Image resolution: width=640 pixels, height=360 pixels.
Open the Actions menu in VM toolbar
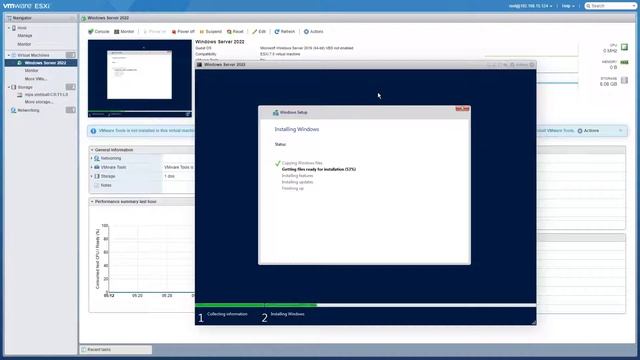tap(313, 31)
